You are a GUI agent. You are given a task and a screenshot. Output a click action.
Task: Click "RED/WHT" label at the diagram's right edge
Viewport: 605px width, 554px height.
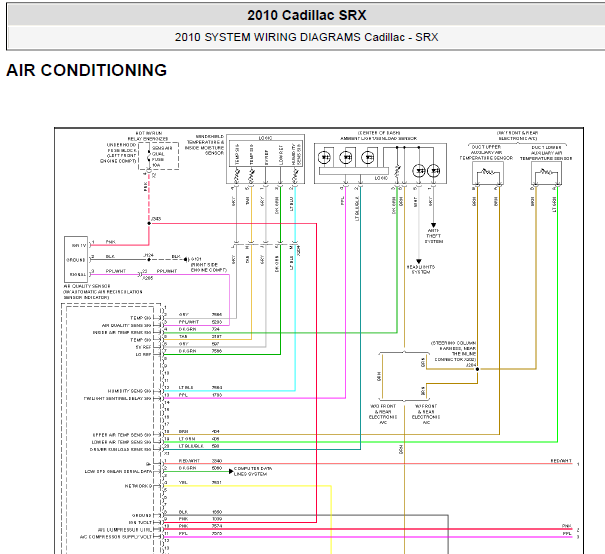coord(561,461)
